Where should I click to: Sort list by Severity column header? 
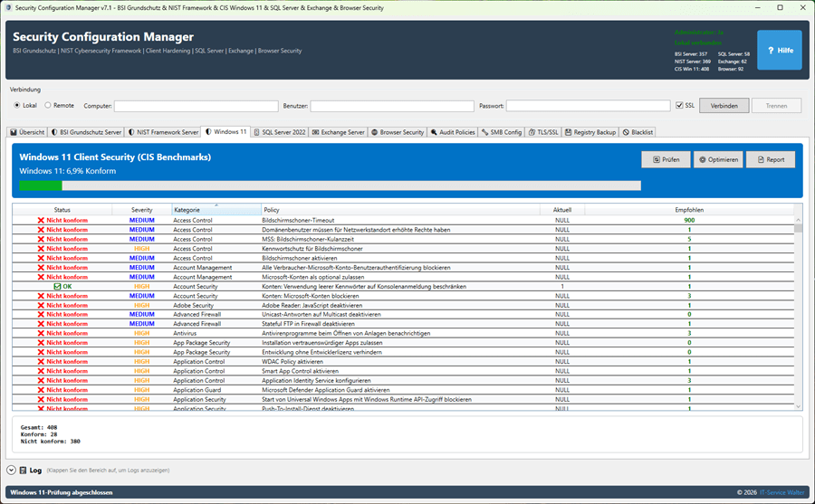141,210
